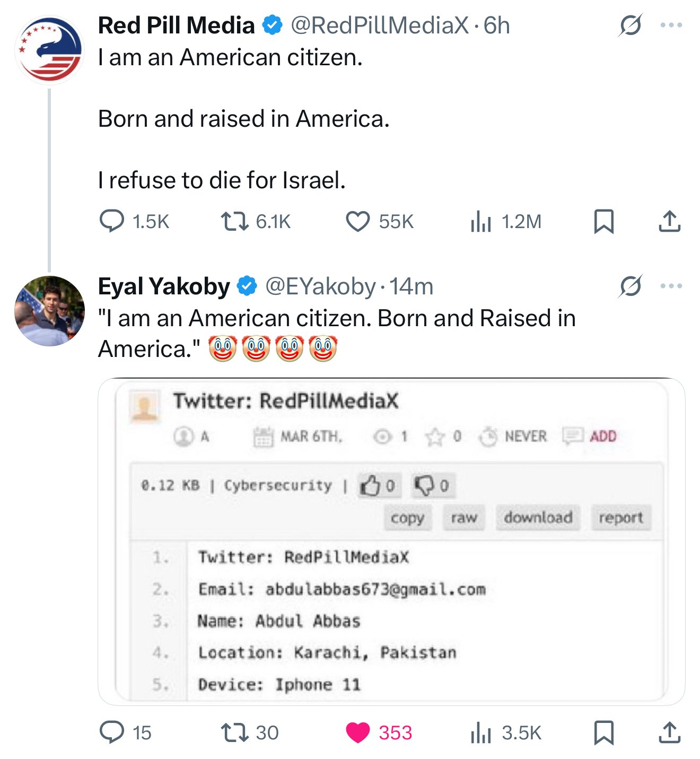Click the @EYakoby handle link
Screen dimensions: 700x759
pyautogui.click(x=320, y=286)
